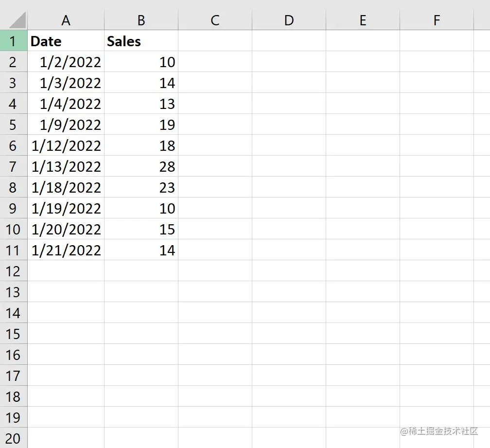This screenshot has height=448, width=490.
Task: Select row 20 header
Action: [x=13, y=438]
